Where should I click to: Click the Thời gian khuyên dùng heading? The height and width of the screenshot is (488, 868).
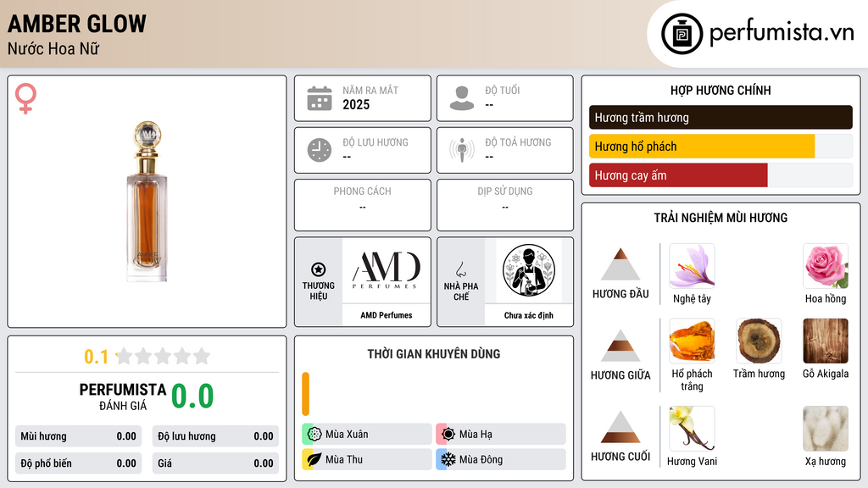pyautogui.click(x=434, y=354)
